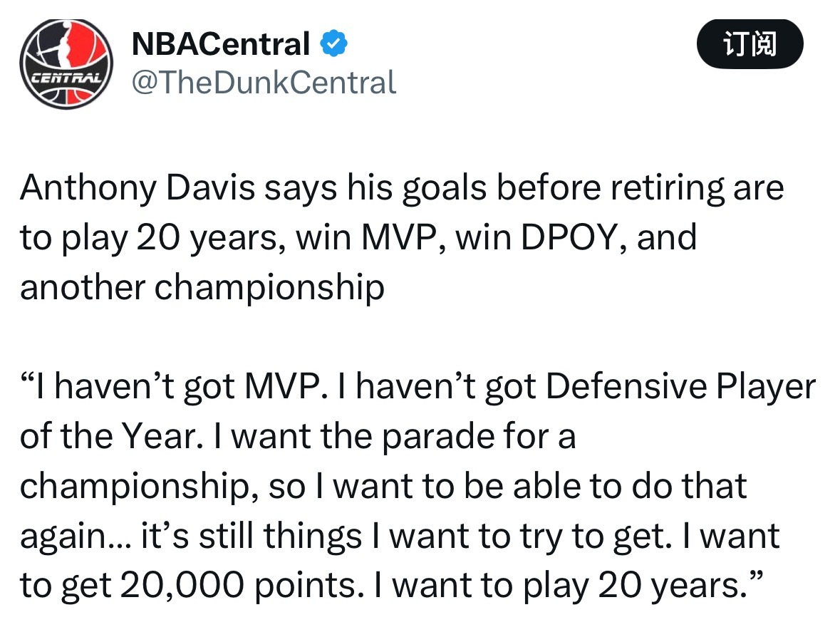Open the NBACentral profile avatar
This screenshot has height=632, width=840.
pos(66,64)
